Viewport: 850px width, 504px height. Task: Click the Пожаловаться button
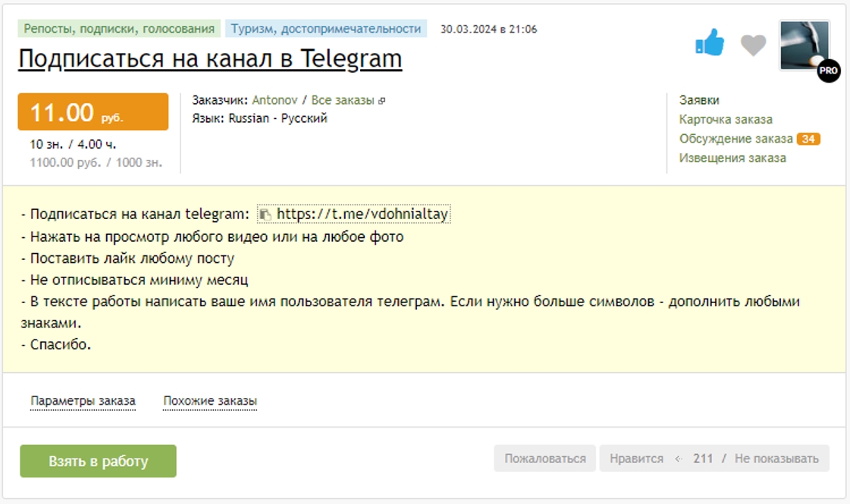tap(544, 459)
